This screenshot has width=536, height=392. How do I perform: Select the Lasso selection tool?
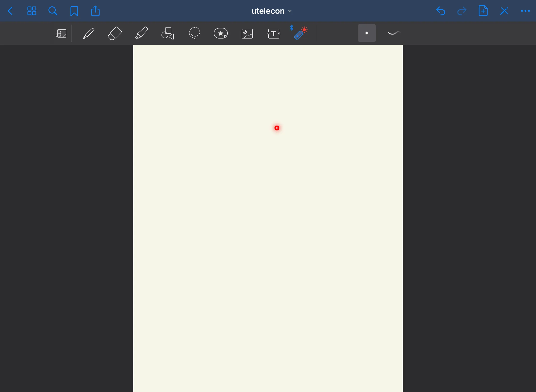(x=194, y=33)
